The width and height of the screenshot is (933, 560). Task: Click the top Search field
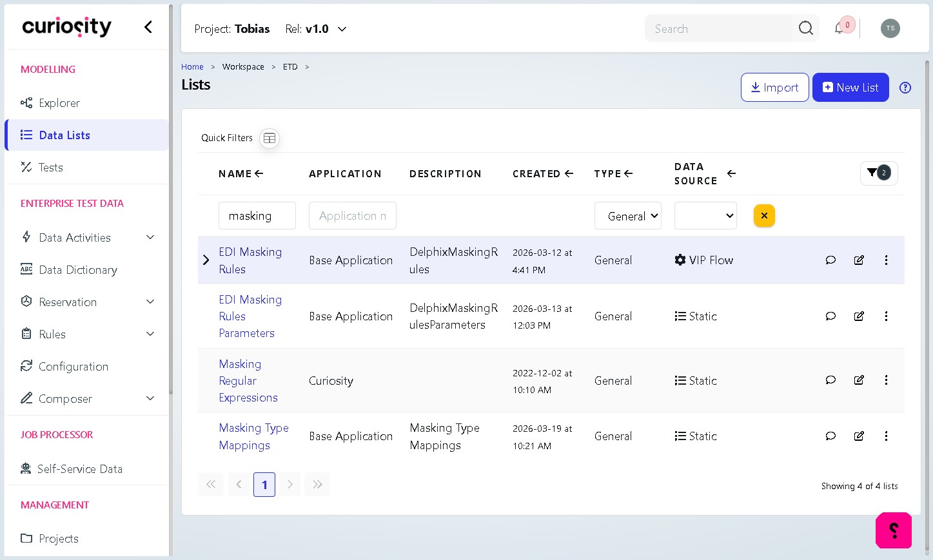tap(718, 28)
